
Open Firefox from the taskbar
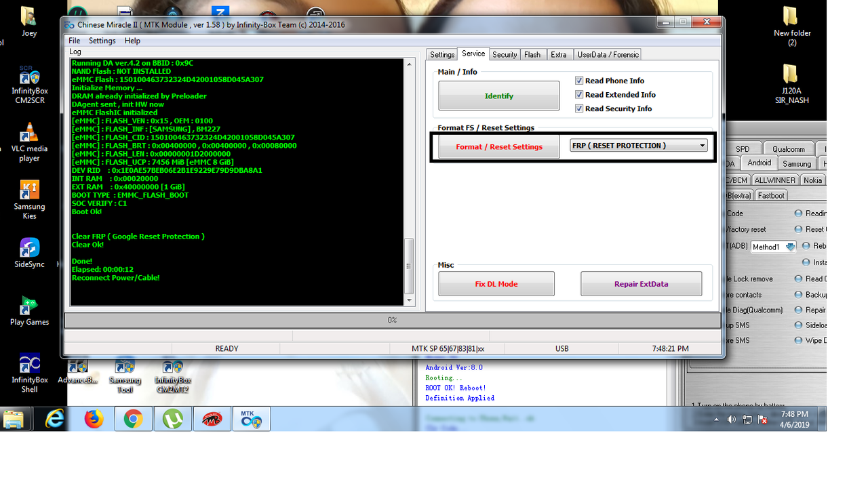click(94, 420)
